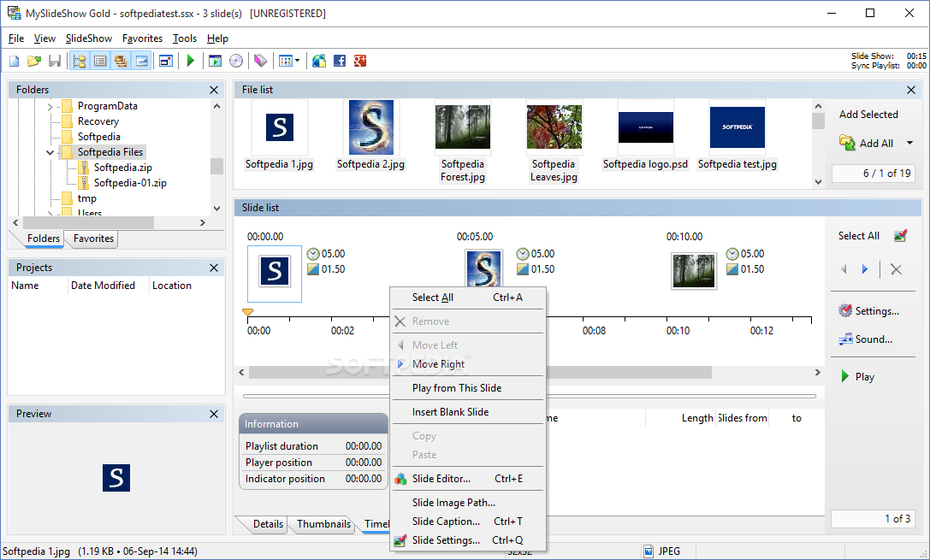Create a new slideshow with toolbar icon
Image resolution: width=930 pixels, height=560 pixels.
pyautogui.click(x=15, y=61)
